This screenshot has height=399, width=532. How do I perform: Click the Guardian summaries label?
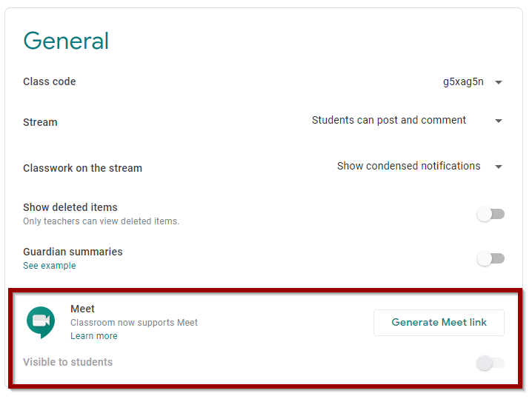(x=73, y=252)
